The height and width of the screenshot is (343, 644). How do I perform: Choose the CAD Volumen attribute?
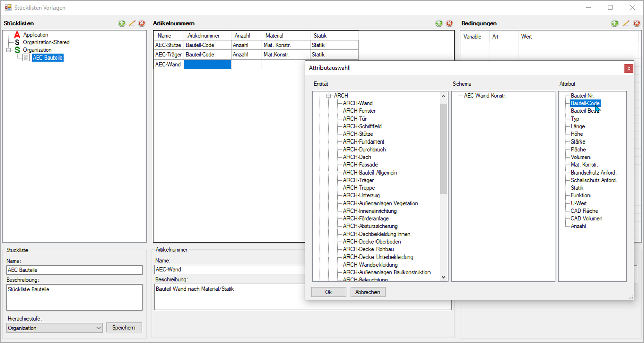point(586,218)
